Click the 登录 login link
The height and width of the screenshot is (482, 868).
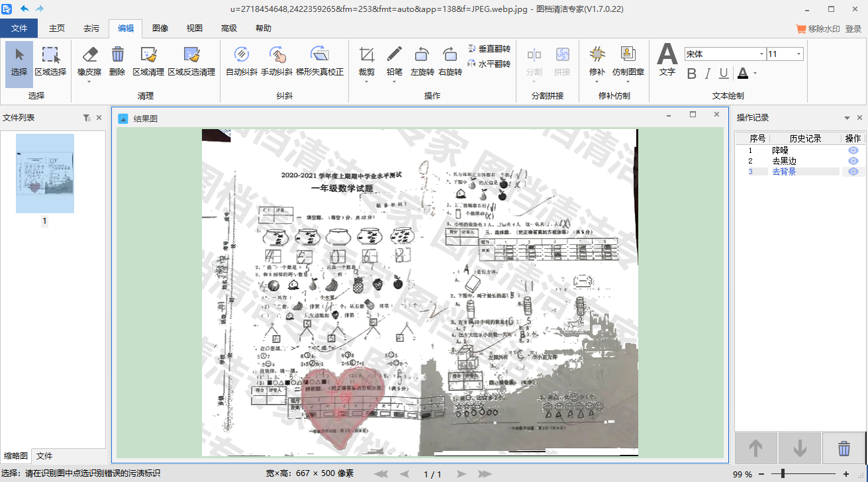[853, 29]
